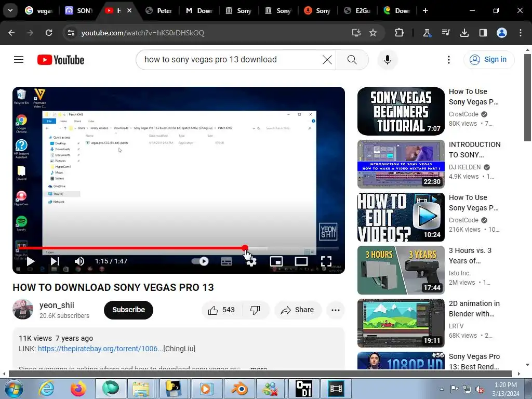Open yeon_shii channel name link
Viewport: 532px width, 399px height.
tap(57, 305)
